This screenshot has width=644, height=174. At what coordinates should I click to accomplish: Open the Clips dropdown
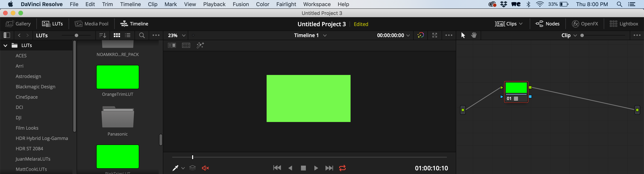pos(509,24)
